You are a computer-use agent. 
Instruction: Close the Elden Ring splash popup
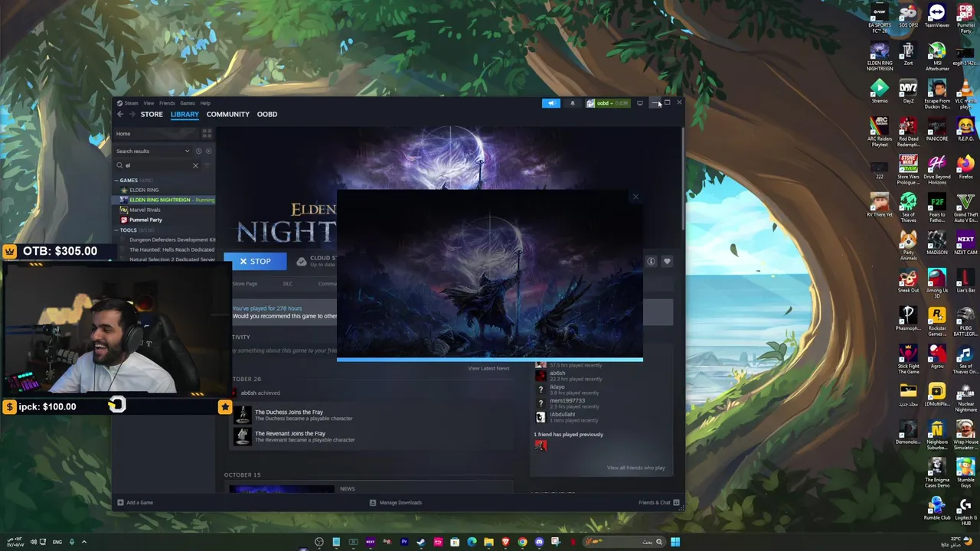[635, 197]
